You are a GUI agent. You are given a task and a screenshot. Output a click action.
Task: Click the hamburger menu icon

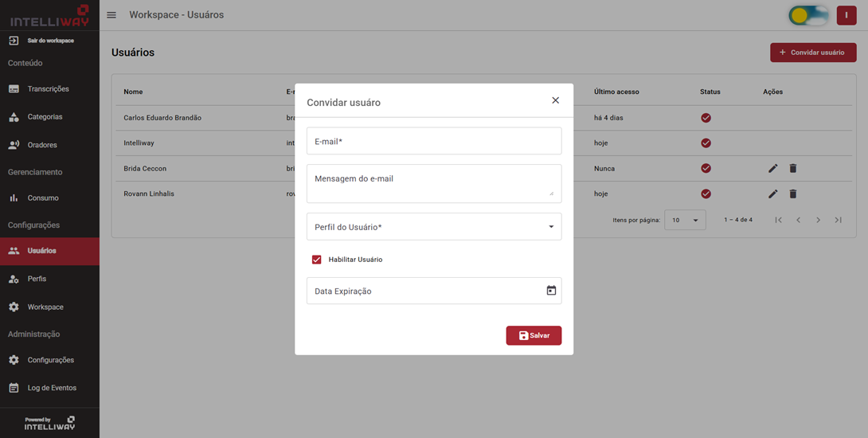(x=111, y=15)
